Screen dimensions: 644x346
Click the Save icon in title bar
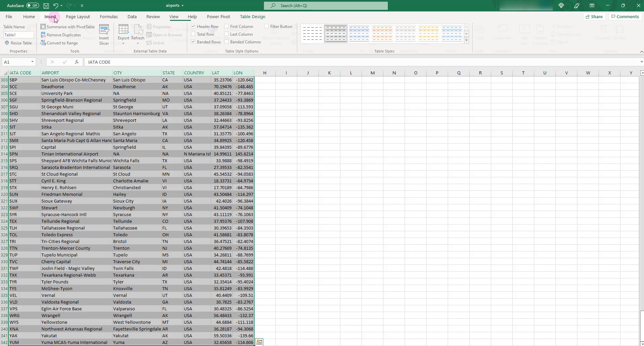pos(46,6)
